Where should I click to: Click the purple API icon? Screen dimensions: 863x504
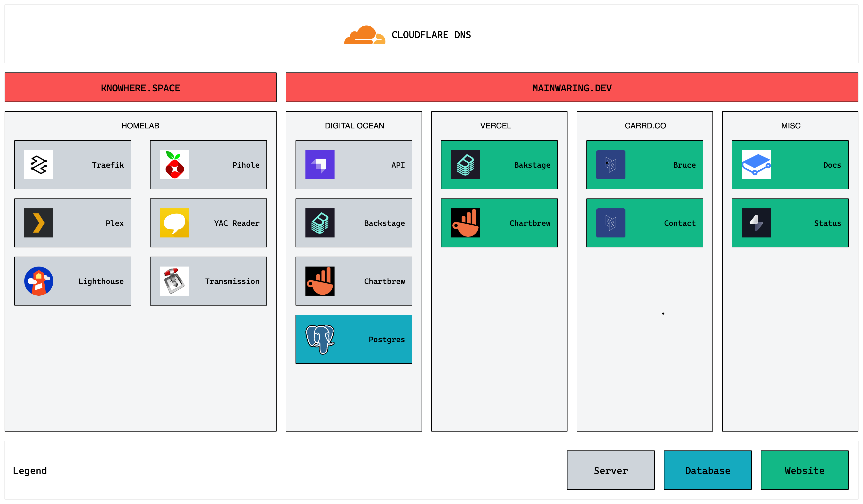pyautogui.click(x=320, y=165)
